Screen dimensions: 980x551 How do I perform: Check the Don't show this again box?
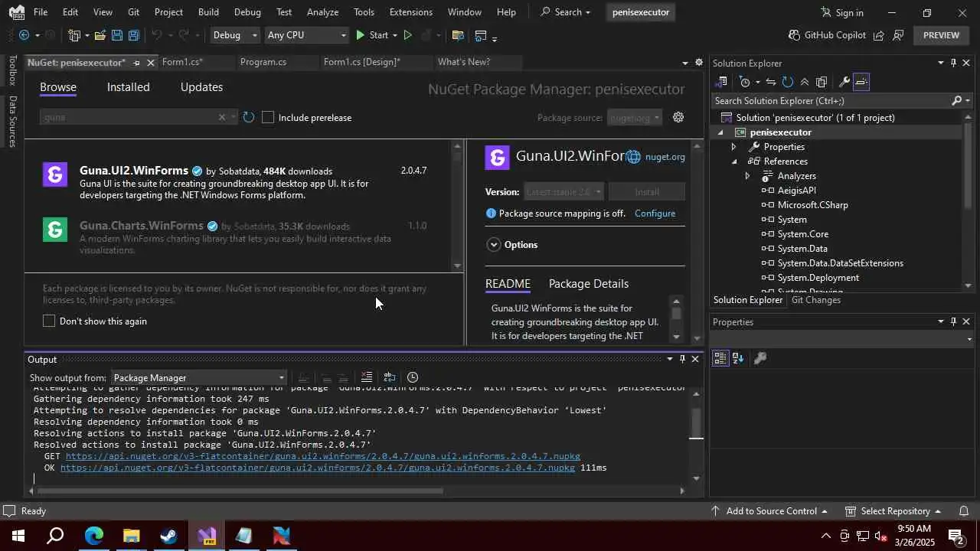point(49,321)
